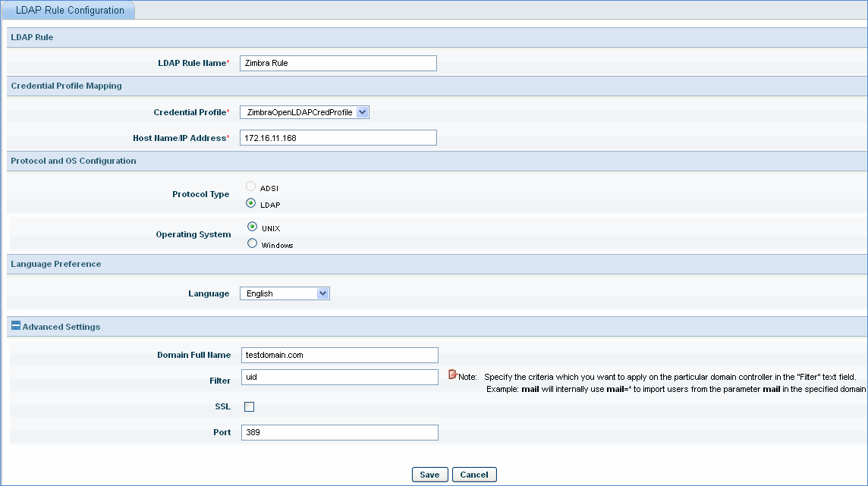Click the Credential Profile Mapping section header
Screen dimensions: 868x486
66,86
